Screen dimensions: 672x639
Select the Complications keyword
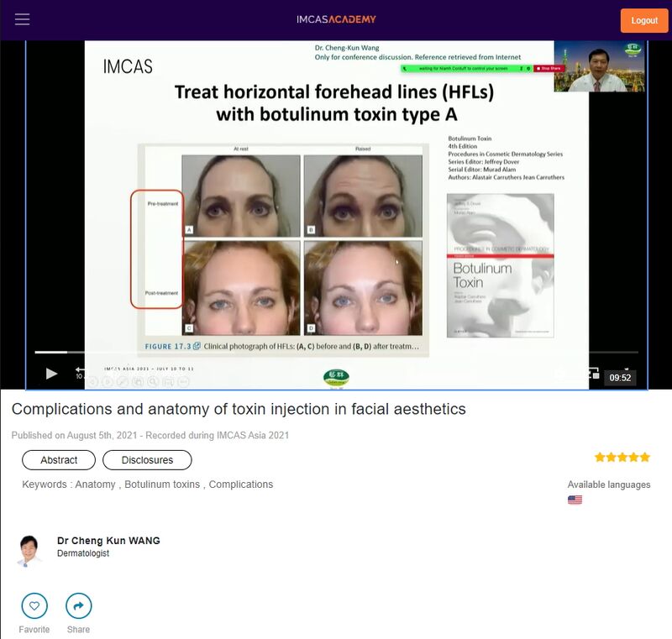click(x=241, y=484)
